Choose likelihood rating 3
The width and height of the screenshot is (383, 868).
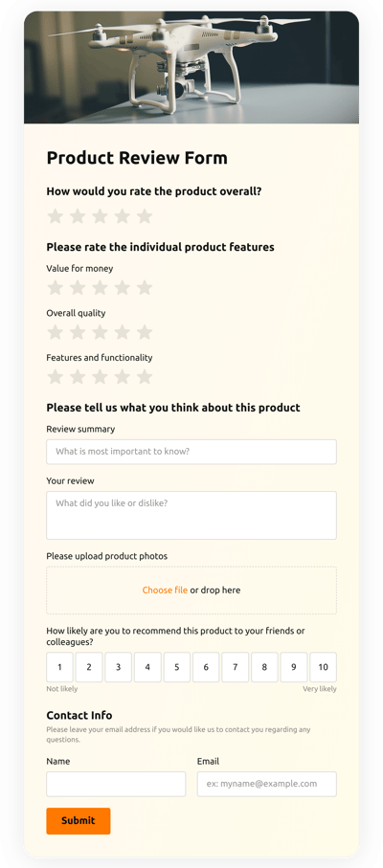click(119, 667)
